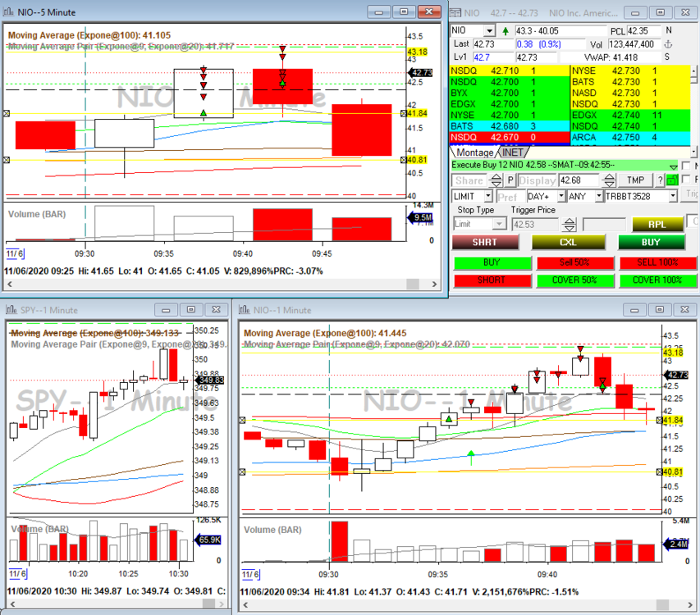Open the NIO symbol dropdown
Screen dimensions: 700x615
click(x=490, y=30)
